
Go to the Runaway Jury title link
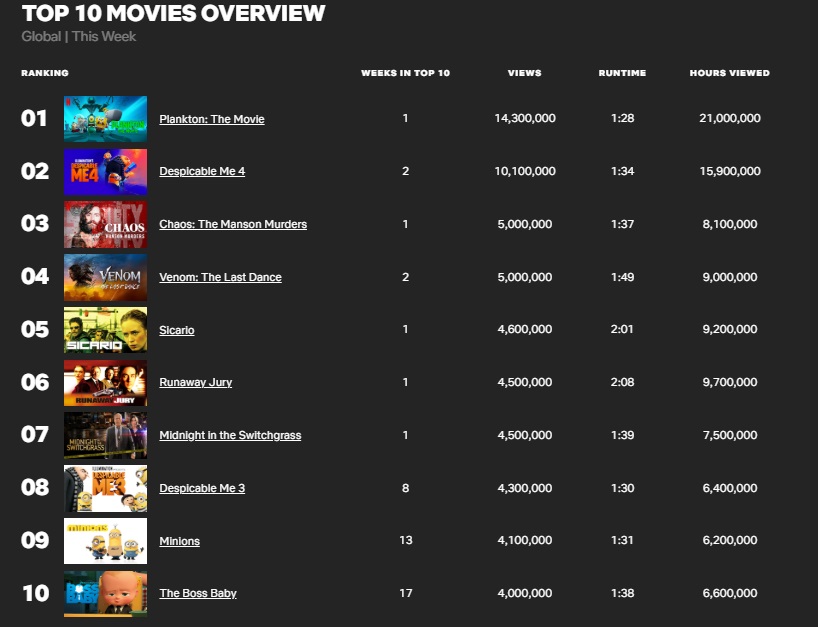196,383
